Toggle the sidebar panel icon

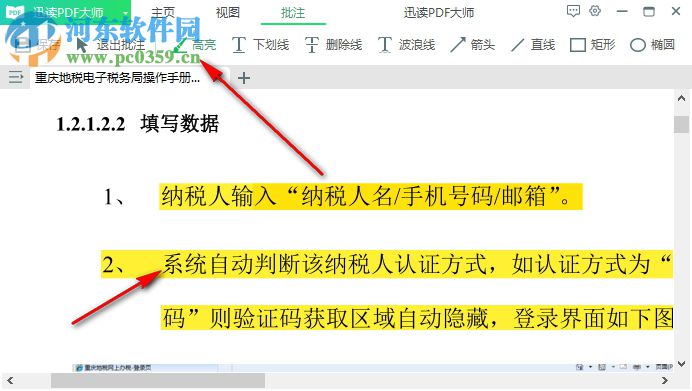pos(16,78)
